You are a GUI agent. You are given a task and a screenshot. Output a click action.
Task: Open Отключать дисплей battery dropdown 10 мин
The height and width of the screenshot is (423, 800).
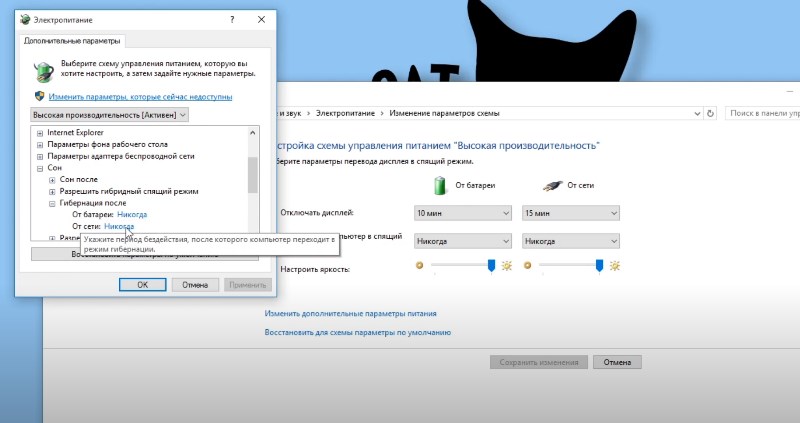tap(463, 213)
